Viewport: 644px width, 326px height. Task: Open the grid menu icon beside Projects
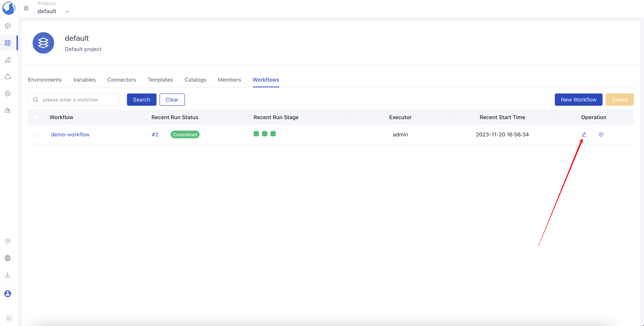pos(26,8)
